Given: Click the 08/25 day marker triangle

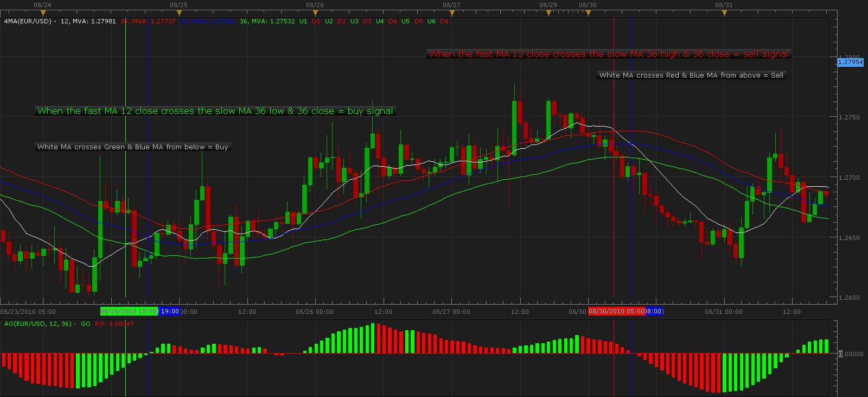Looking at the screenshot, I should (179, 12).
